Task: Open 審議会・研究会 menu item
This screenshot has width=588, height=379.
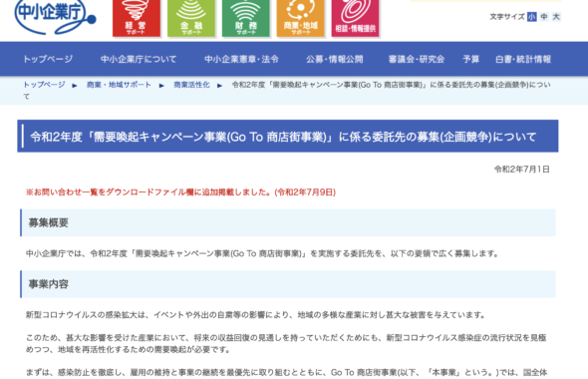Action: click(417, 59)
